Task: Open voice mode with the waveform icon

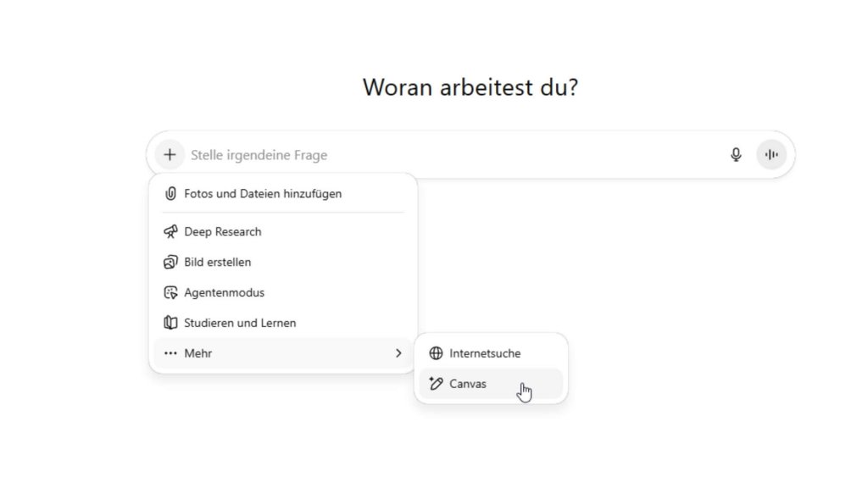Action: pyautogui.click(x=771, y=154)
